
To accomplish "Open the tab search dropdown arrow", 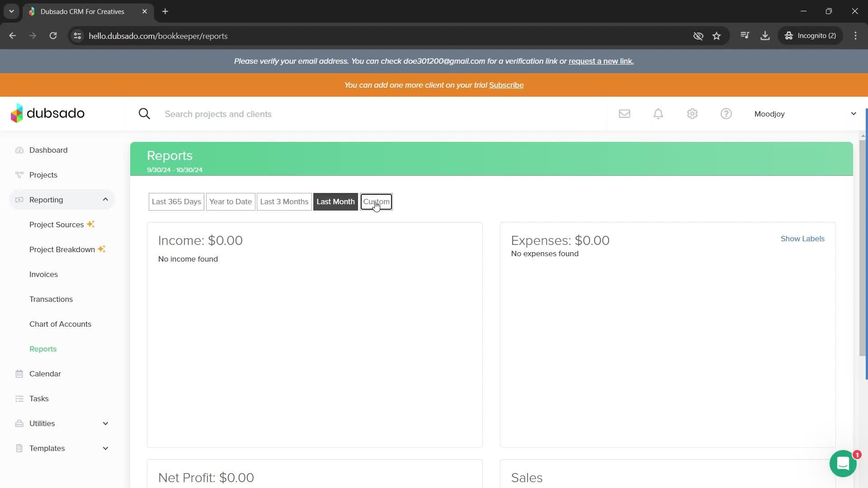I will pyautogui.click(x=11, y=11).
